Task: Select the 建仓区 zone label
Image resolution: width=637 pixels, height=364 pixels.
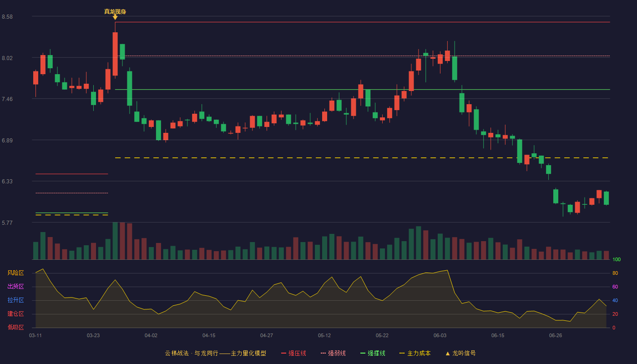Action: (x=15, y=314)
